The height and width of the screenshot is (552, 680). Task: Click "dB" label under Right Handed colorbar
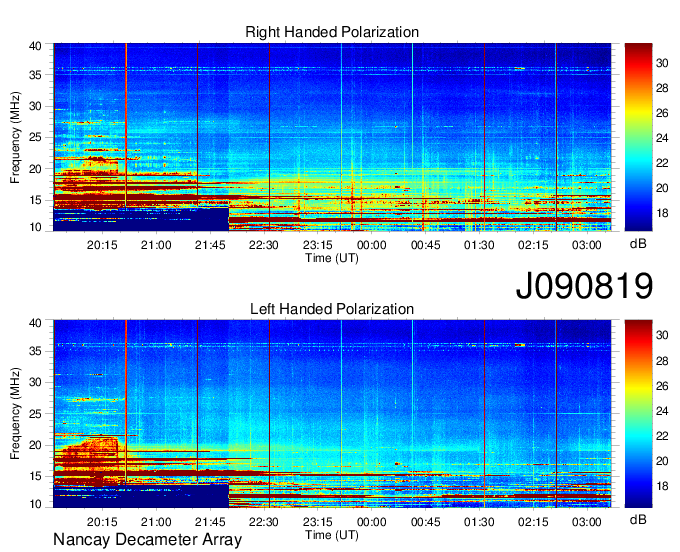[638, 244]
